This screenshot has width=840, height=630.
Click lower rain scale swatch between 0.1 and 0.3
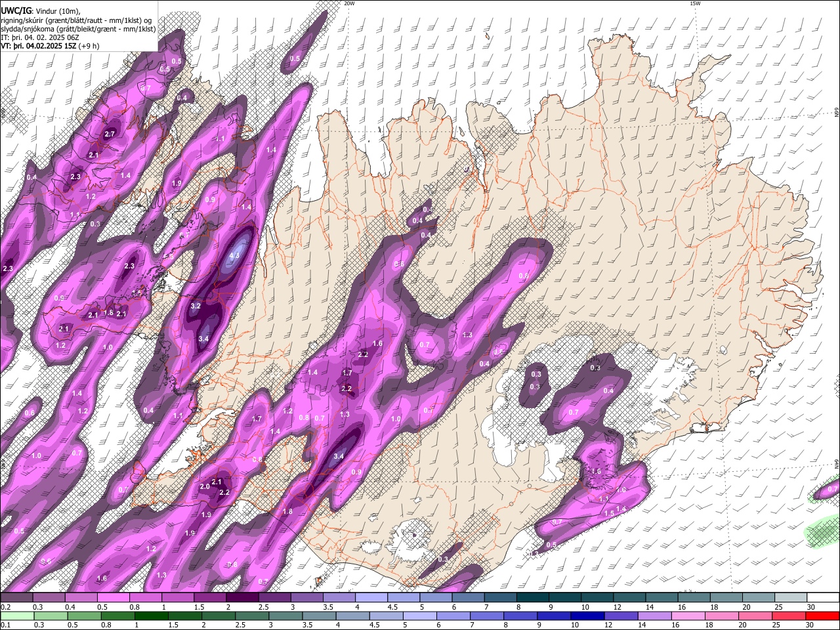(16, 616)
